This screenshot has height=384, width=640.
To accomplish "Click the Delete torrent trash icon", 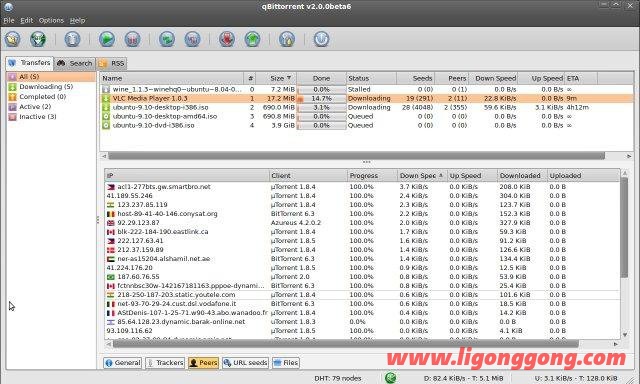I will click(72, 39).
